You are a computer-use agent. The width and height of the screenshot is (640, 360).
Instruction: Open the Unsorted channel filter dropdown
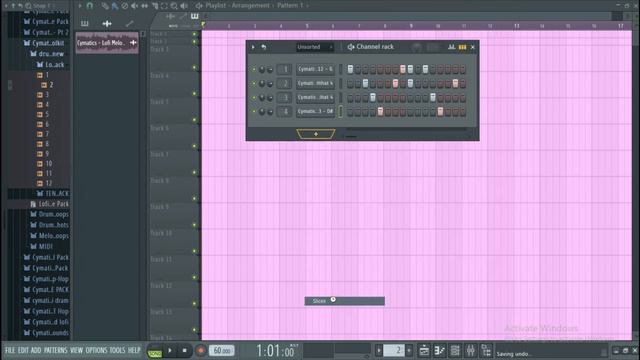(x=315, y=47)
